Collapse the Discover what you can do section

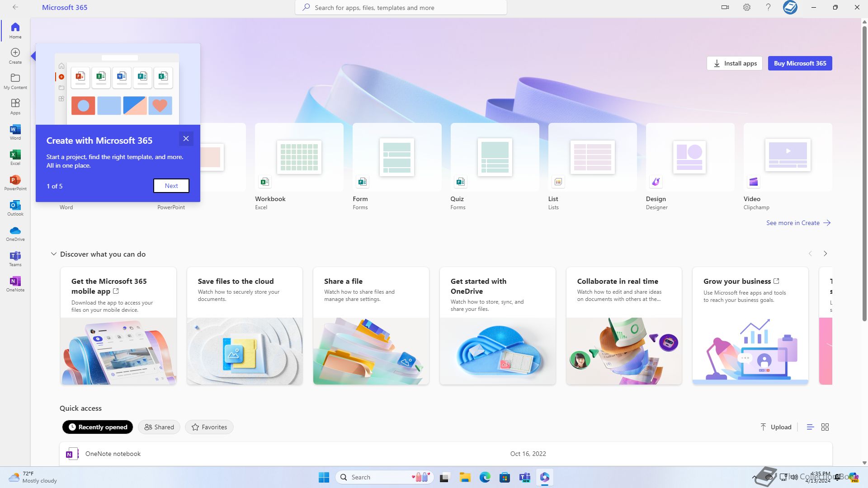[53, 254]
